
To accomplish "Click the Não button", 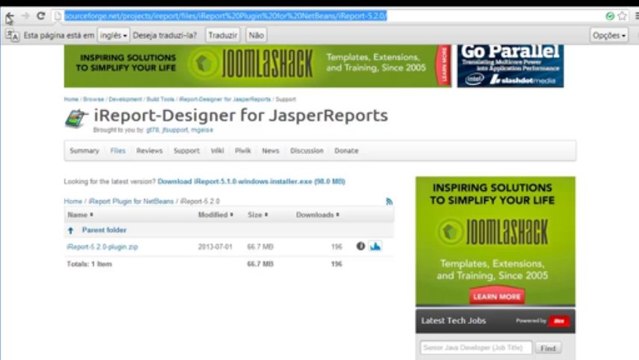I will (x=256, y=35).
